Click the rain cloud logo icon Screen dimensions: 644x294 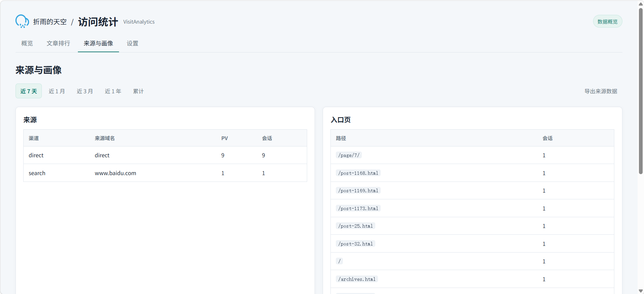22,21
